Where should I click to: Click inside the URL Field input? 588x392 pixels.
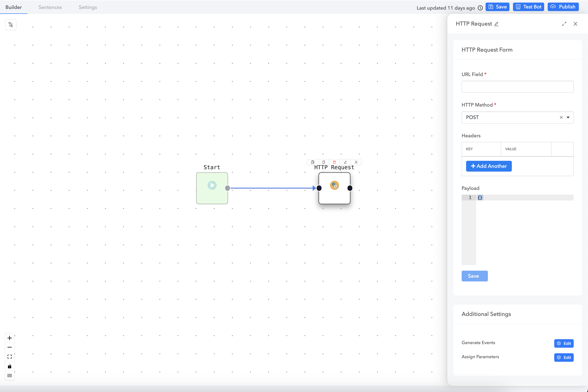[517, 87]
